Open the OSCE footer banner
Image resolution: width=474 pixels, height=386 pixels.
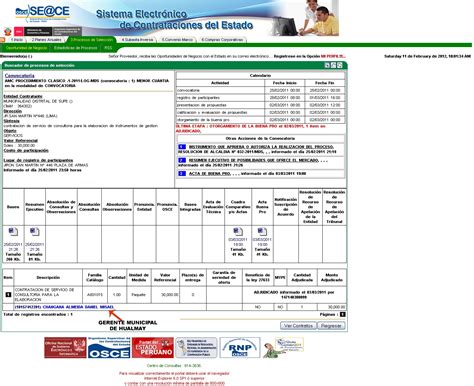tap(109, 348)
